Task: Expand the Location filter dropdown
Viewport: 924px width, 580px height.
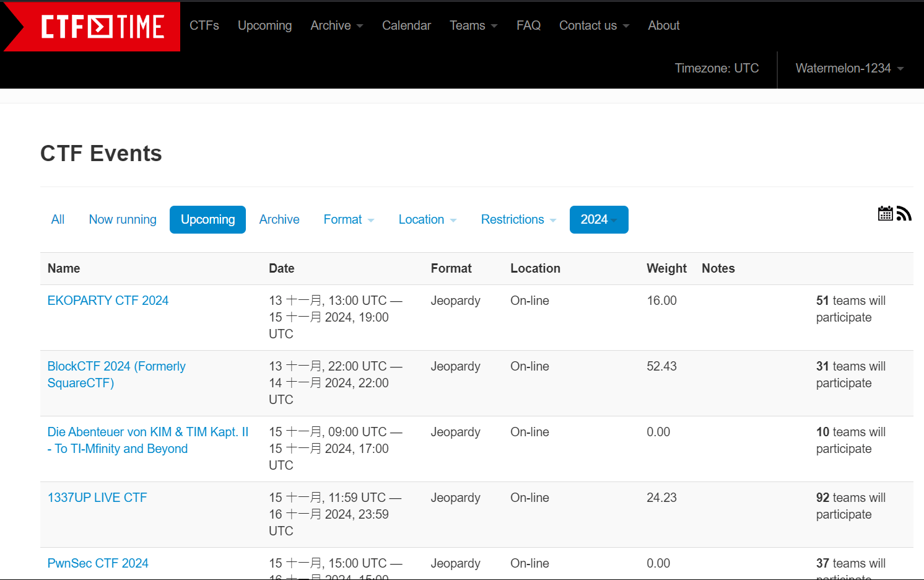Action: point(428,219)
